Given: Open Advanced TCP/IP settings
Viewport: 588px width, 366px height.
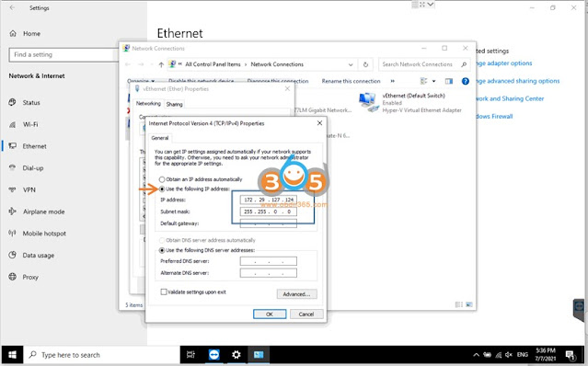Looking at the screenshot, I should (296, 294).
